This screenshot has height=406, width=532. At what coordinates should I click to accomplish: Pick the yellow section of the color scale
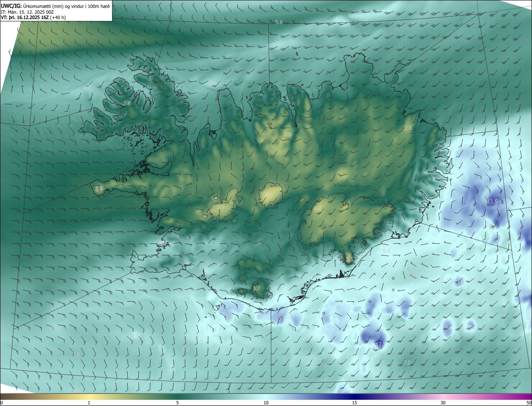pos(89,396)
